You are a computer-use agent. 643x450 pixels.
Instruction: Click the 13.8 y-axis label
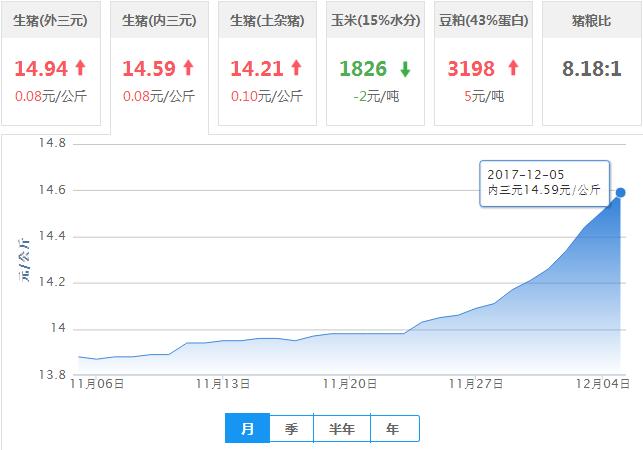tap(52, 375)
